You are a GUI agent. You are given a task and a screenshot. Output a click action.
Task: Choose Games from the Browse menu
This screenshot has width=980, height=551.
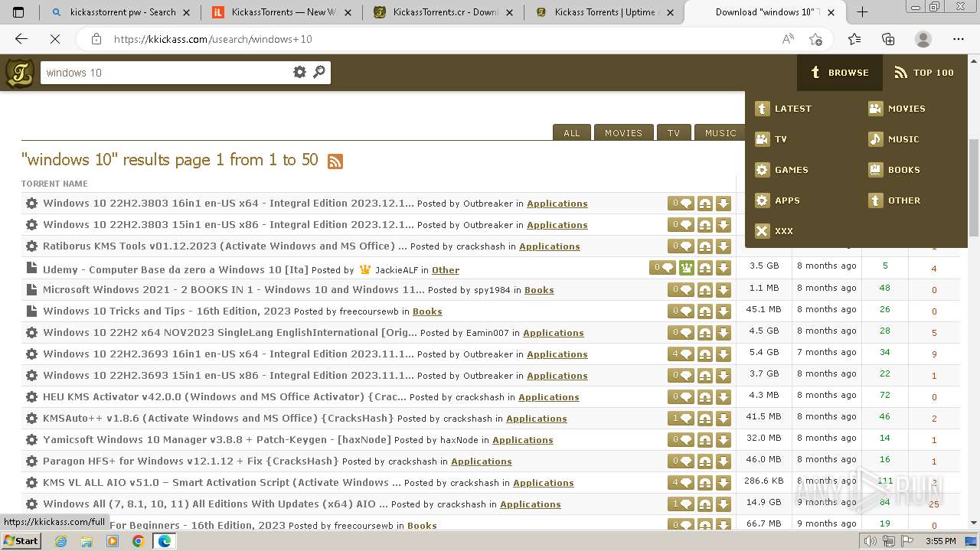pyautogui.click(x=782, y=170)
